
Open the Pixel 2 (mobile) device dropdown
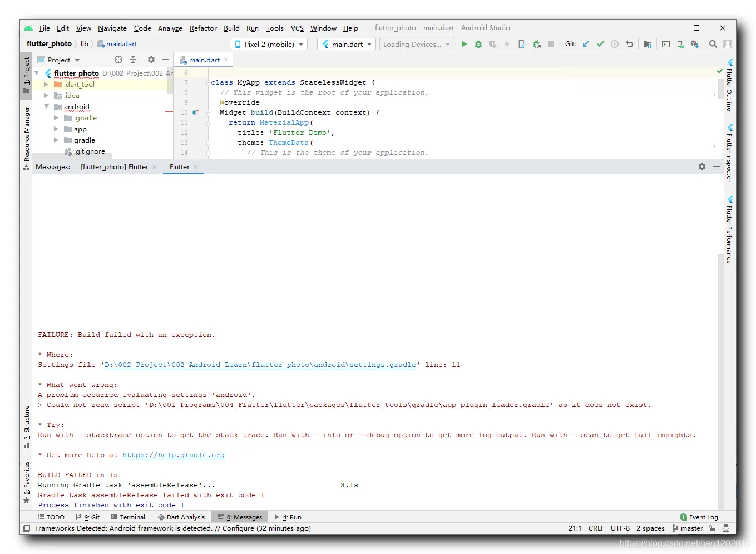(x=269, y=44)
